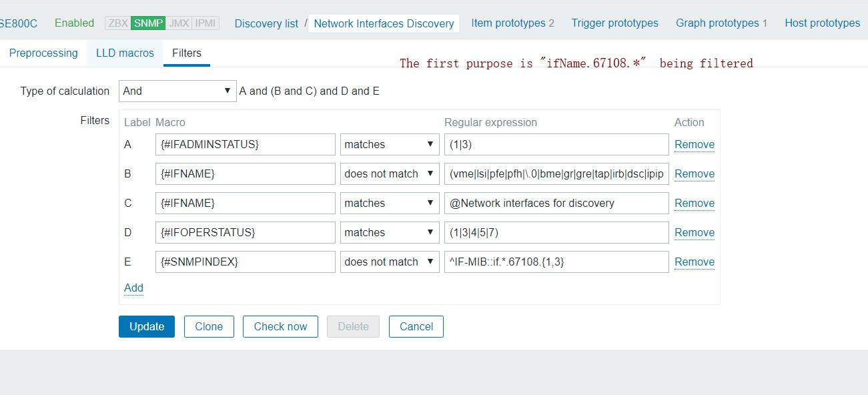This screenshot has height=395, width=868.
Task: Select the SNMP interface badge
Action: point(147,23)
